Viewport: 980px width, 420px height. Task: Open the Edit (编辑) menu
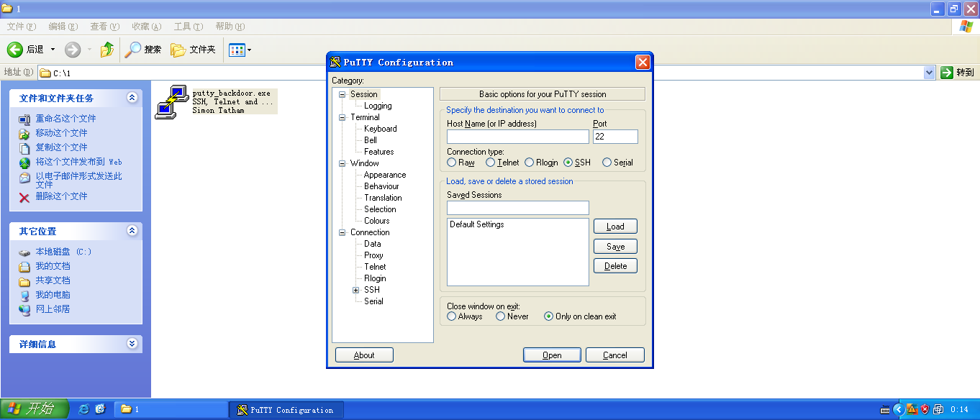click(63, 27)
